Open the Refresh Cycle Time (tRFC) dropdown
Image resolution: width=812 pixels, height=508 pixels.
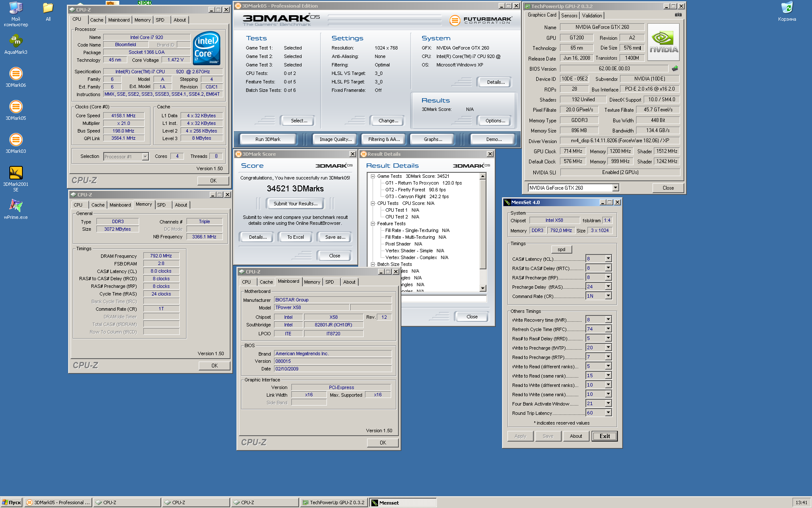click(608, 329)
